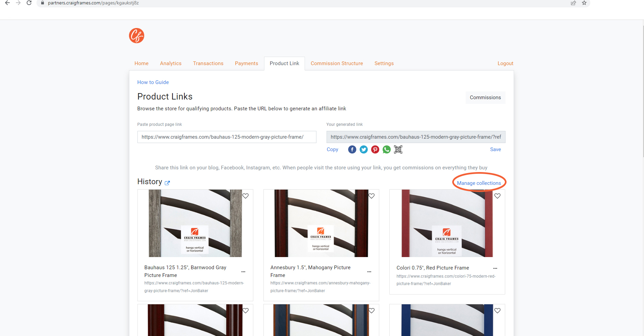The width and height of the screenshot is (644, 336).
Task: Open Bauhaus 125 Barnwood Gray frame image
Action: [195, 223]
